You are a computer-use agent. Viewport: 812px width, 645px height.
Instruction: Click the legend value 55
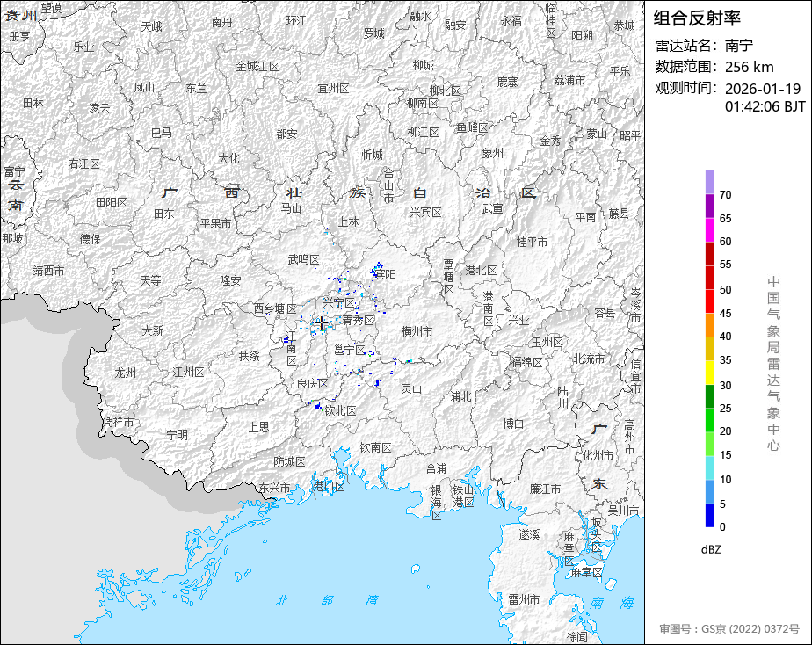725,264
